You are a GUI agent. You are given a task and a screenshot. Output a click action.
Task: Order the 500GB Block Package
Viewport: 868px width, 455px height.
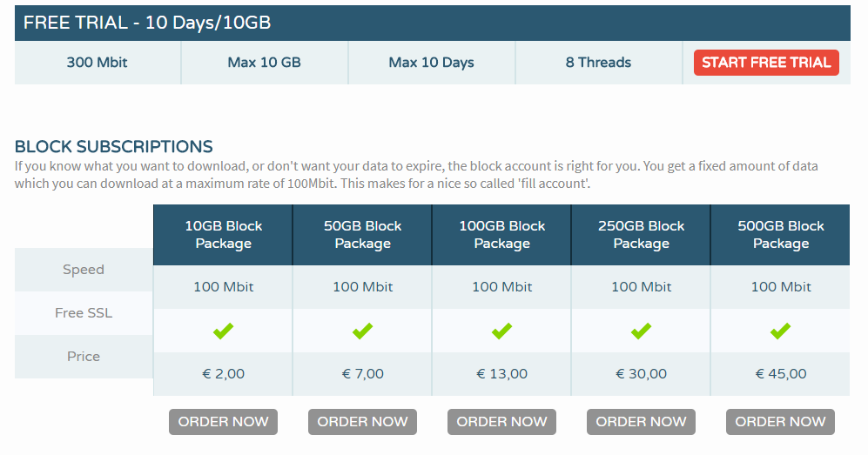pos(781,422)
